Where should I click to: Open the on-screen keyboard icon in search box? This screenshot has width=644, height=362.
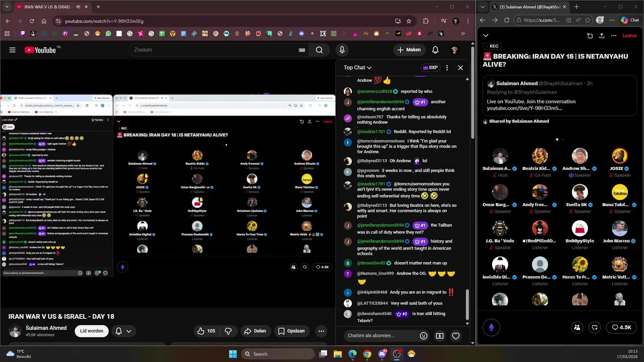click(302, 50)
